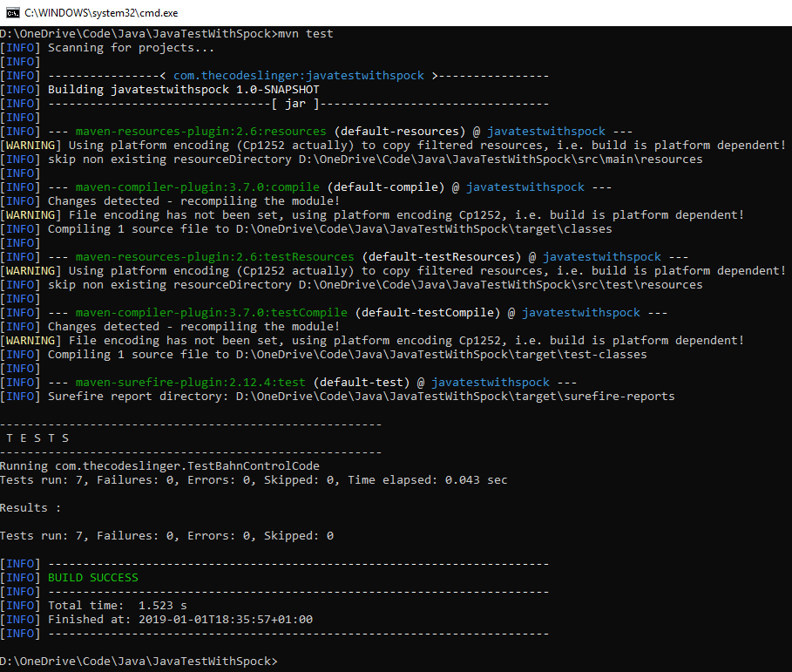This screenshot has height=672, width=792.
Task: Click final 'Tests run: 7' summary without elapsed time
Action: pyautogui.click(x=166, y=536)
